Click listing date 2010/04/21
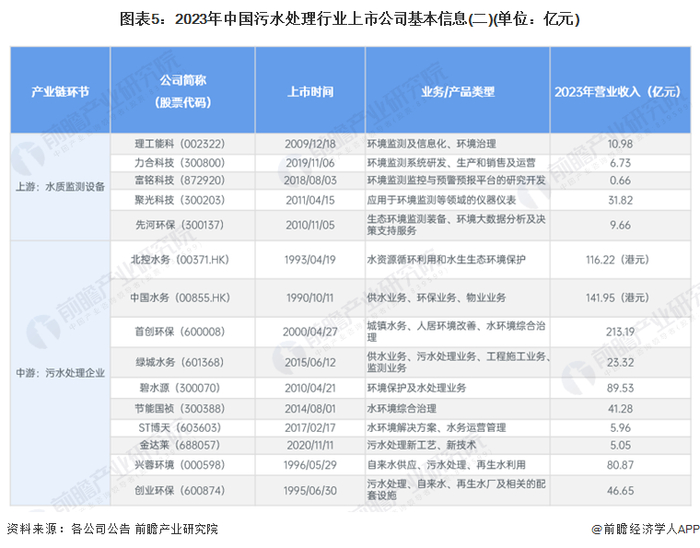 (x=310, y=388)
